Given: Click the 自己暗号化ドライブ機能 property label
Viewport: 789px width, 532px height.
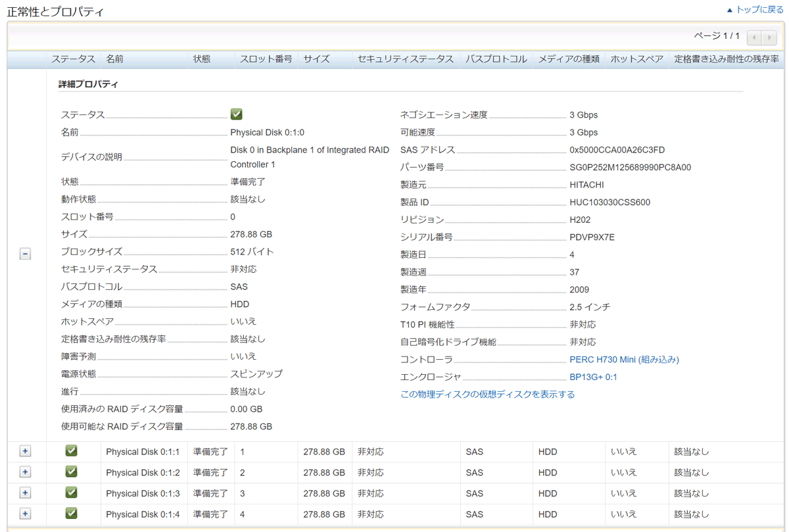Looking at the screenshot, I should point(448,342).
